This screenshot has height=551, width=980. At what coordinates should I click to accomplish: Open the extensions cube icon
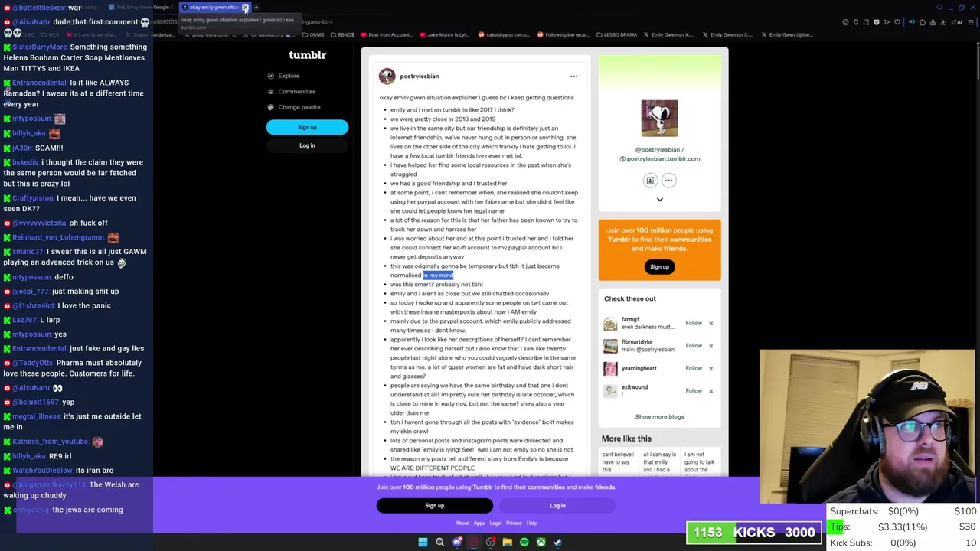pos(923,22)
